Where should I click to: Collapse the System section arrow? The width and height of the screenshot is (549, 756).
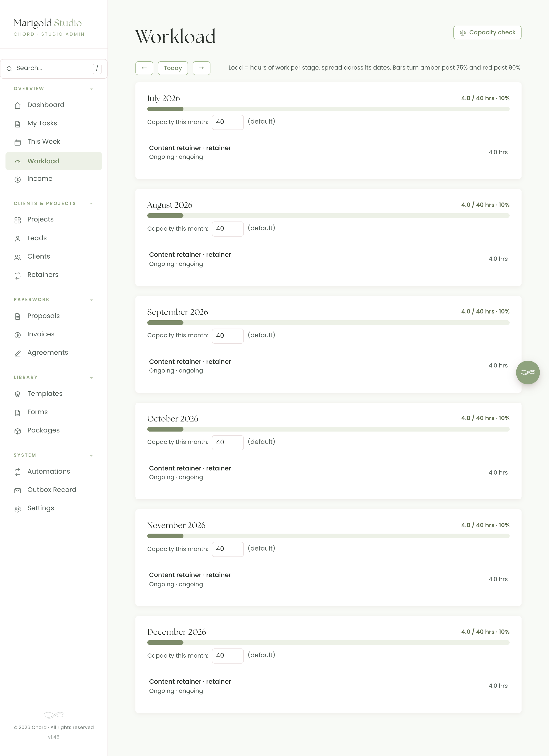pyautogui.click(x=91, y=456)
